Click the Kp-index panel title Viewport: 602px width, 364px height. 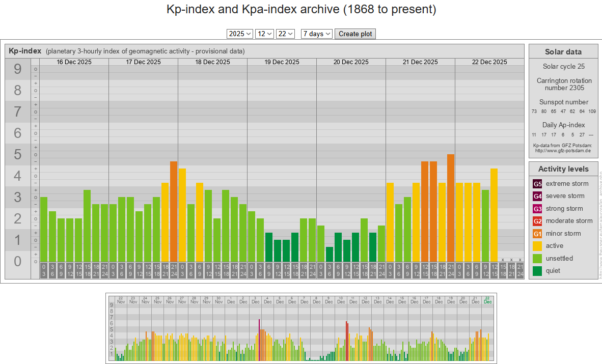coord(25,51)
